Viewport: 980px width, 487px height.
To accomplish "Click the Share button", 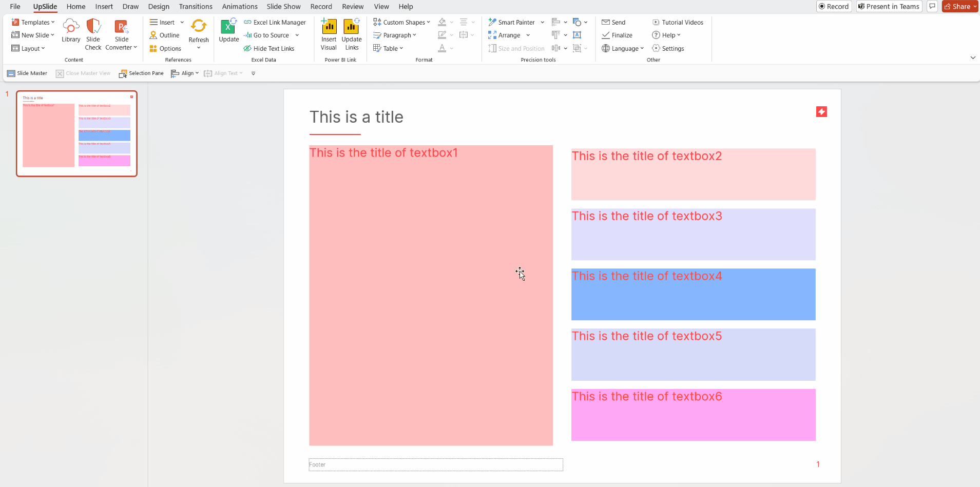I will [x=960, y=6].
